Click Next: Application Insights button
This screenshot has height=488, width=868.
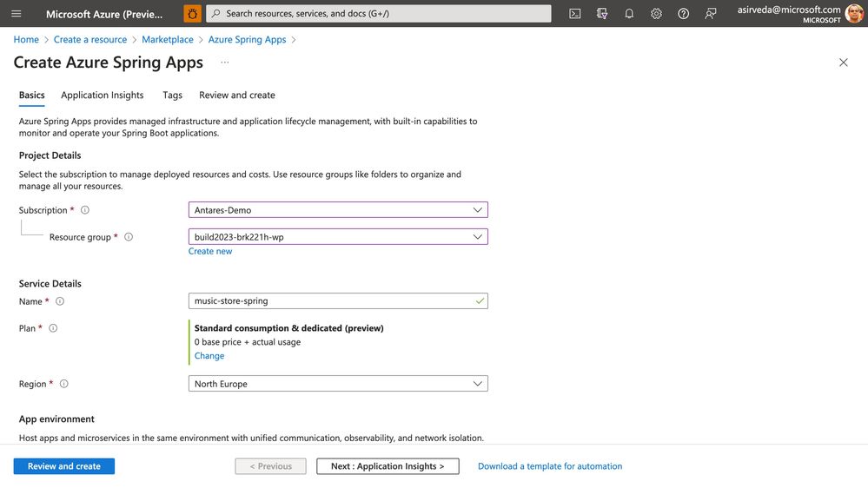click(388, 466)
